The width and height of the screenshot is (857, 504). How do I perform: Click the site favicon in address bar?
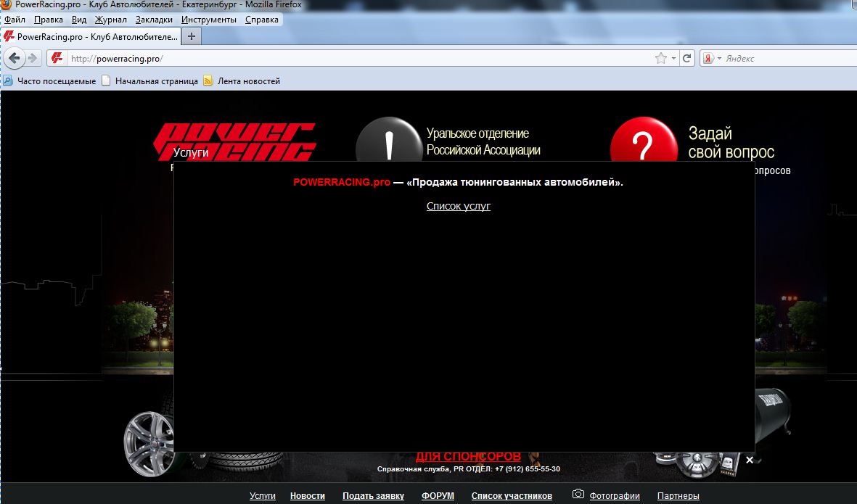(x=57, y=58)
